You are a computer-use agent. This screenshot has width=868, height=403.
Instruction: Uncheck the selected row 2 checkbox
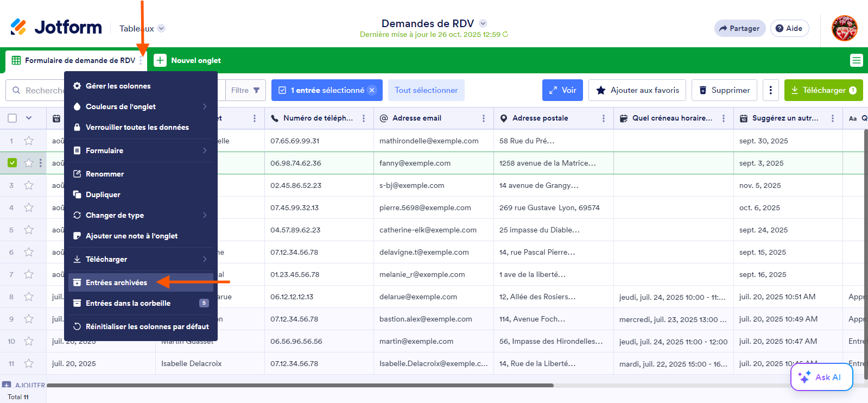point(12,163)
